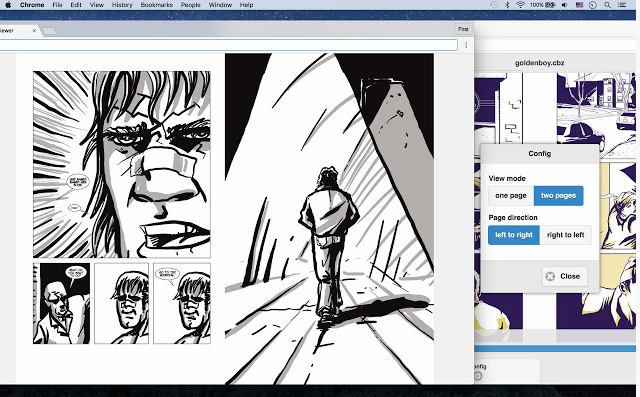This screenshot has width=640, height=397.
Task: Open Spotlight search magnifier icon
Action: [607, 5]
